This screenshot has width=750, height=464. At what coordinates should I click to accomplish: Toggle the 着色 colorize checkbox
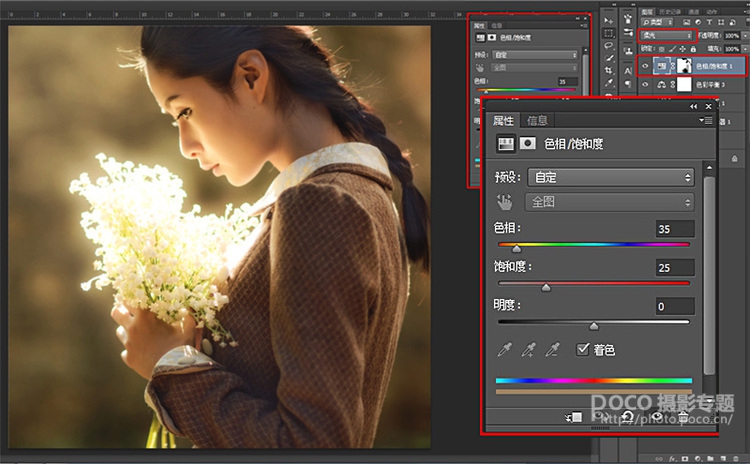pyautogui.click(x=583, y=350)
